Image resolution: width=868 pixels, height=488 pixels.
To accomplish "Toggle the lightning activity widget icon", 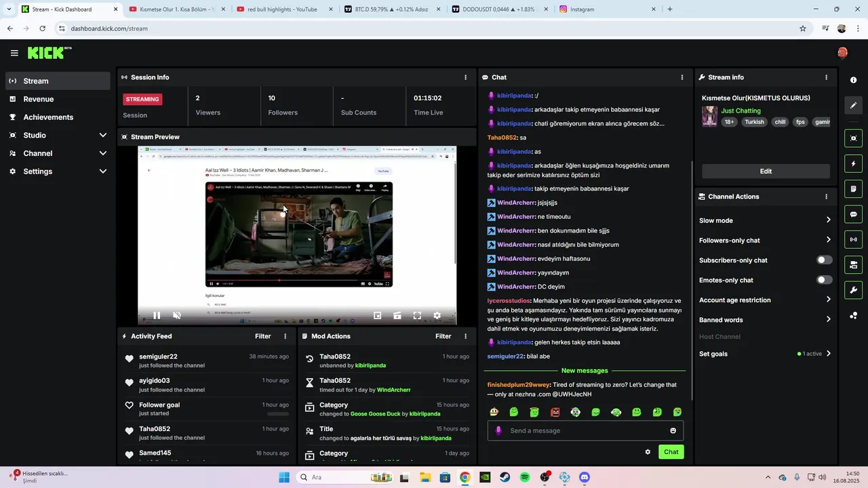I will click(853, 163).
